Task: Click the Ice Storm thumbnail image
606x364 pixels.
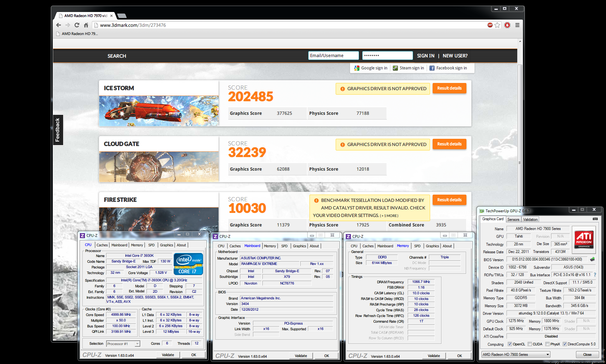Action: click(159, 111)
